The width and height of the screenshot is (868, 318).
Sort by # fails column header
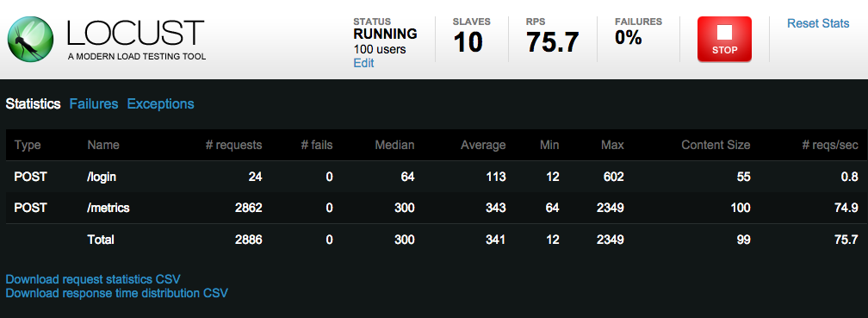[x=317, y=145]
